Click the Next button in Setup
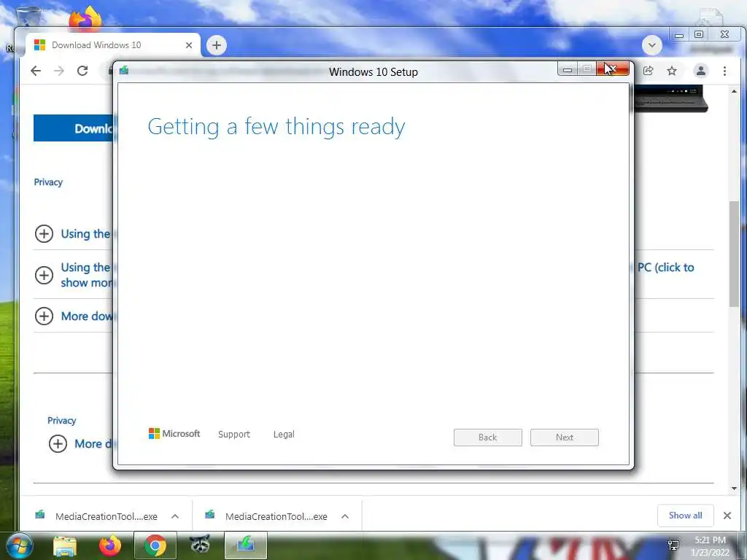Viewport: 747px width, 560px height. [x=565, y=437]
